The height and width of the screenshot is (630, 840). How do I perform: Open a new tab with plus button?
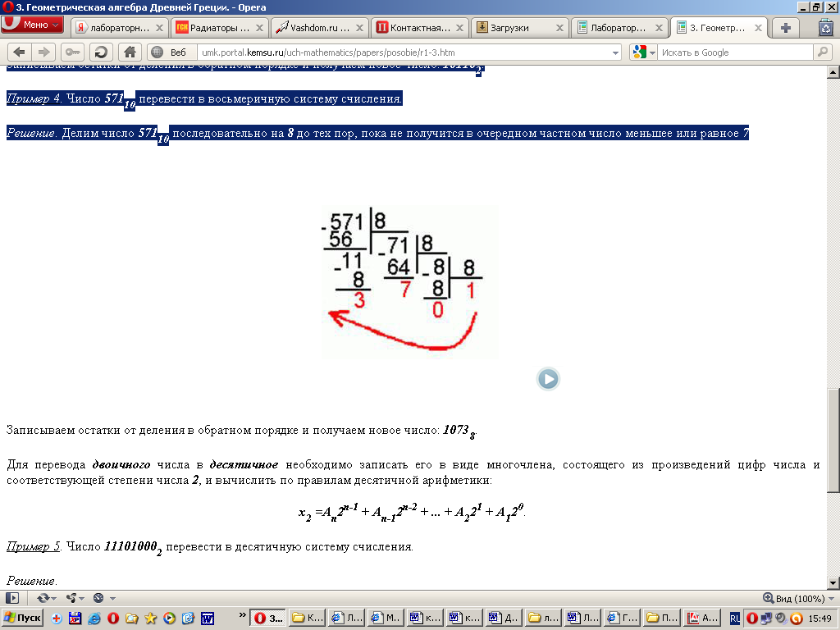785,28
